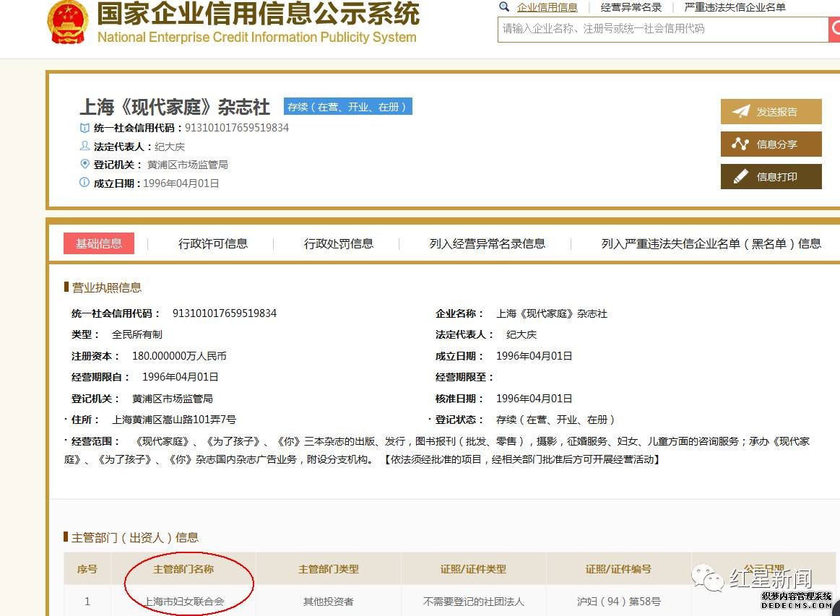840x616 pixels.
Task: Click the 证照/证件类型 column header
Action: click(474, 569)
